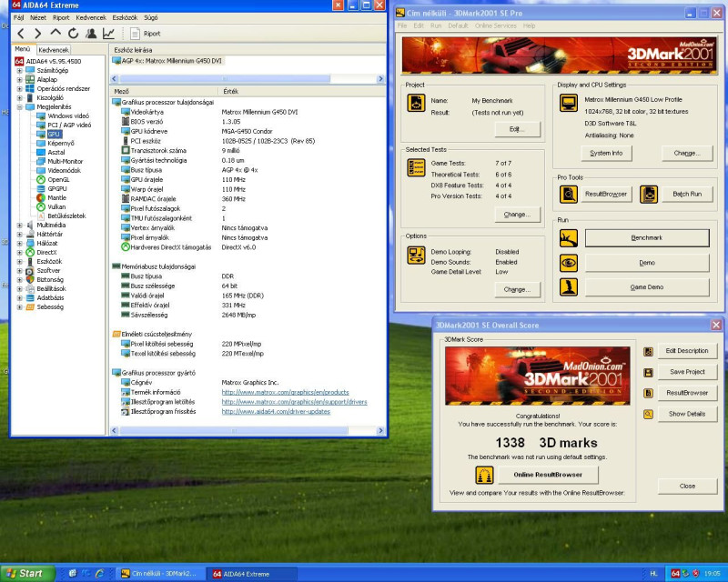728x582 pixels.
Task: Collapse the Megjelenítés tree node
Action: point(19,106)
